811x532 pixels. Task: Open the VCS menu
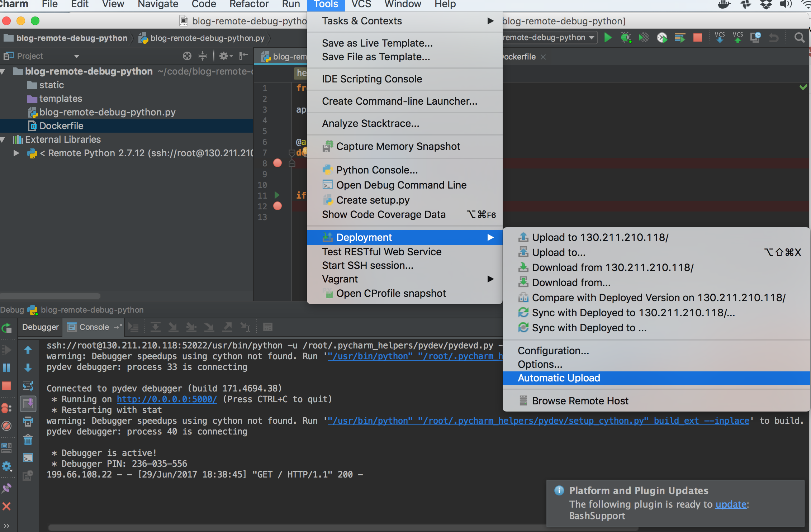pos(361,4)
